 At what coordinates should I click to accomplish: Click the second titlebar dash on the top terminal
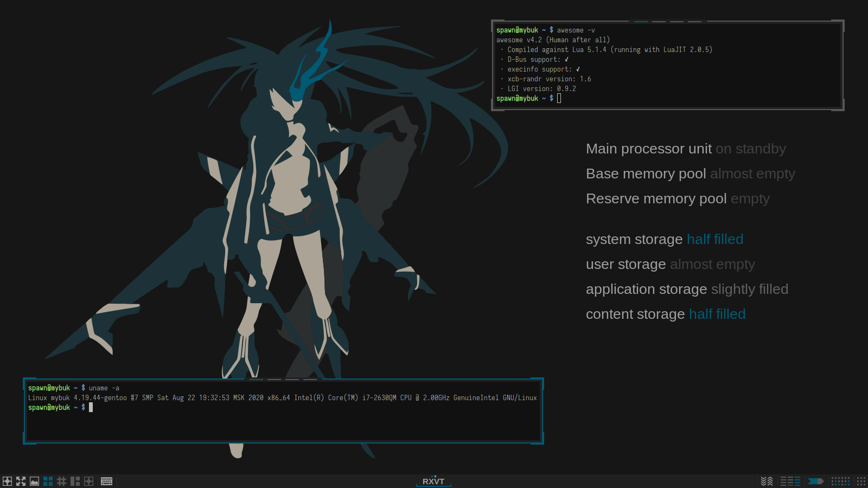coord(659,22)
